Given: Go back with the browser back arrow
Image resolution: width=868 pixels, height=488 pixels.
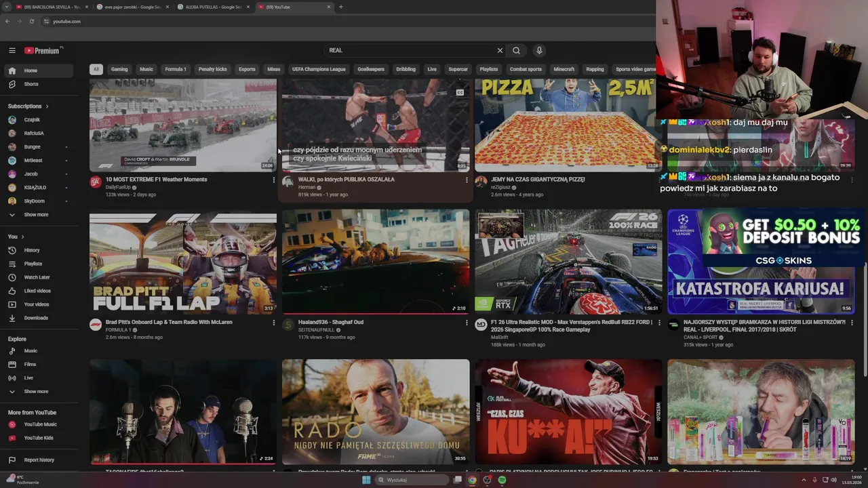Looking at the screenshot, I should (7, 21).
